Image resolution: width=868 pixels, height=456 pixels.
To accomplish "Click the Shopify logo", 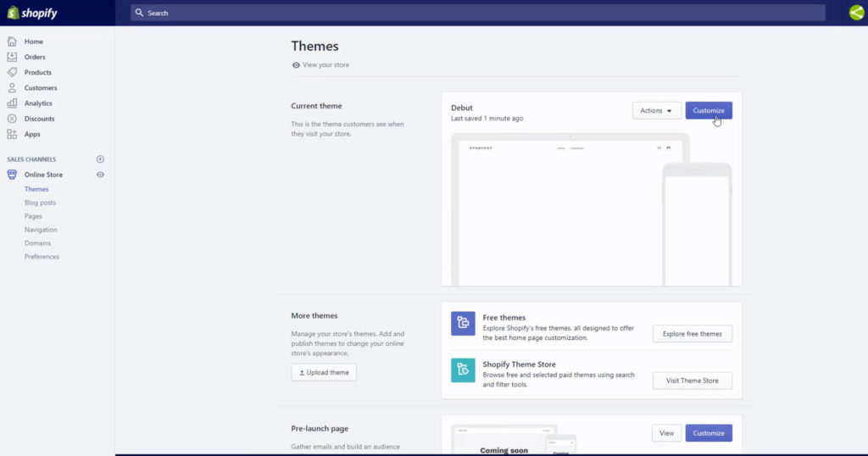I will point(32,13).
